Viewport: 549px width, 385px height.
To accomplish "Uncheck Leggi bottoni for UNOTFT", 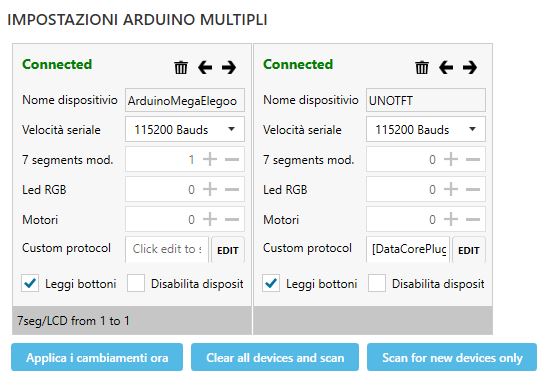I will [x=271, y=283].
